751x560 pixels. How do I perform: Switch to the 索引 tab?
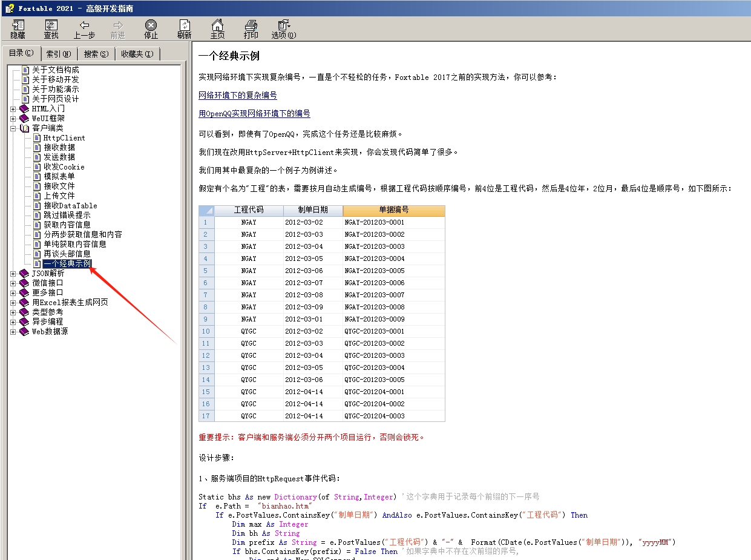pos(59,54)
